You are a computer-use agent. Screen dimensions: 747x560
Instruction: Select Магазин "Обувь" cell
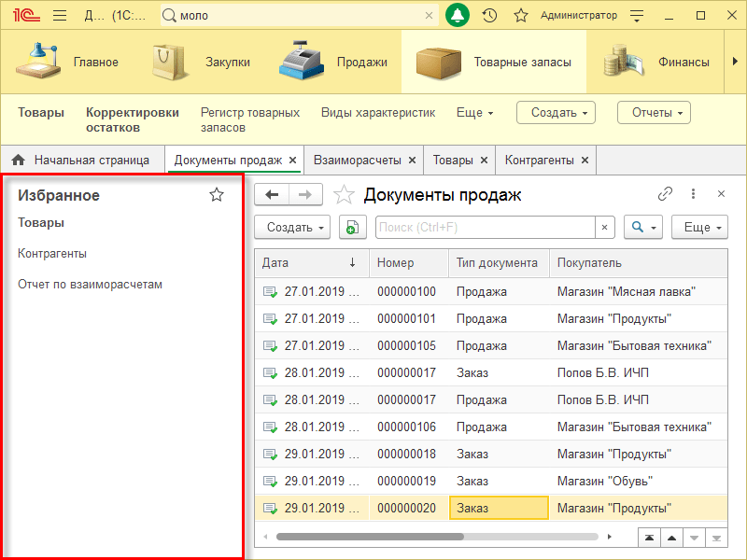(639, 481)
